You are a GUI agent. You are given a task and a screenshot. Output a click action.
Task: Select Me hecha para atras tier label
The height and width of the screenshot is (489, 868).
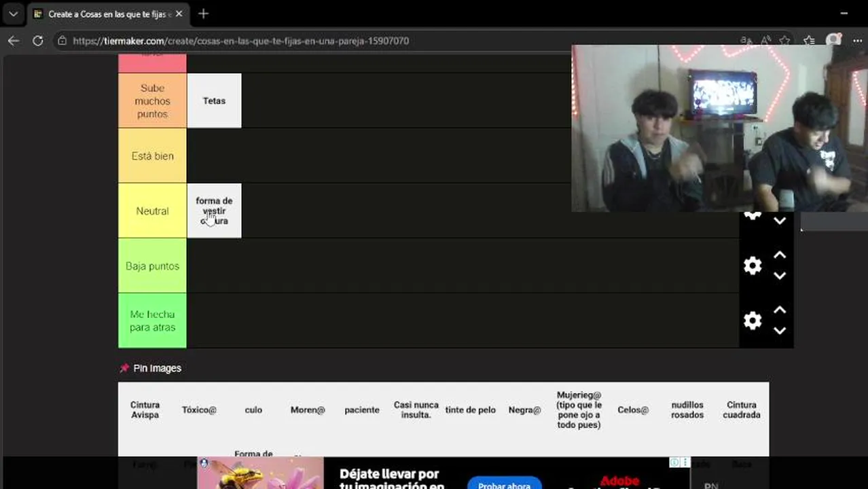coord(152,321)
